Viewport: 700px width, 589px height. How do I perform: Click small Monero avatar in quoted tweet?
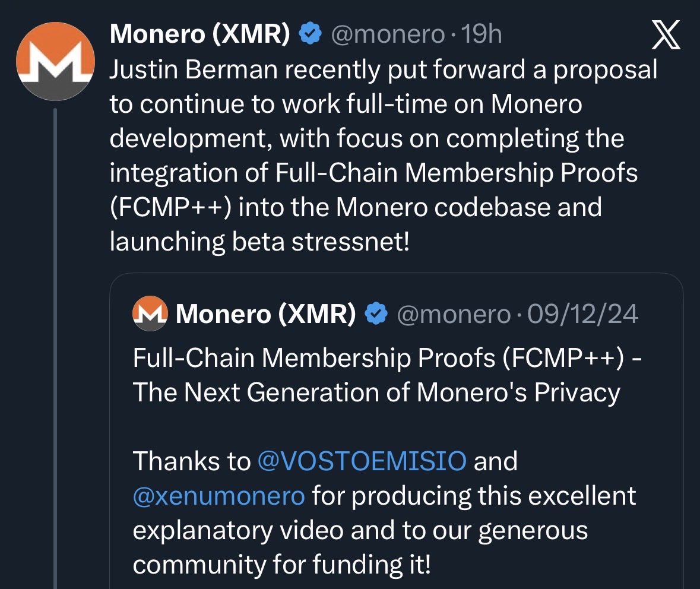coord(148,313)
